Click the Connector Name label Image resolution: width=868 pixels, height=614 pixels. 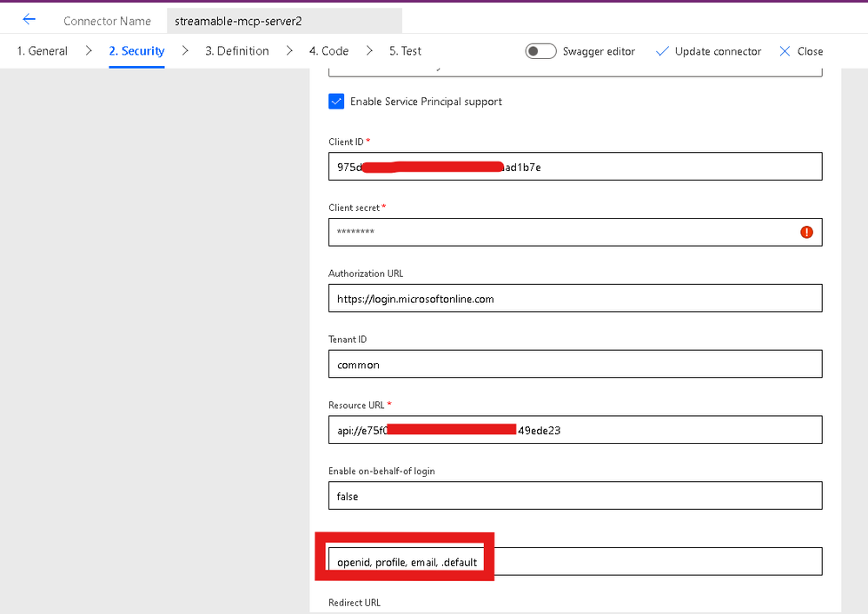(x=107, y=21)
